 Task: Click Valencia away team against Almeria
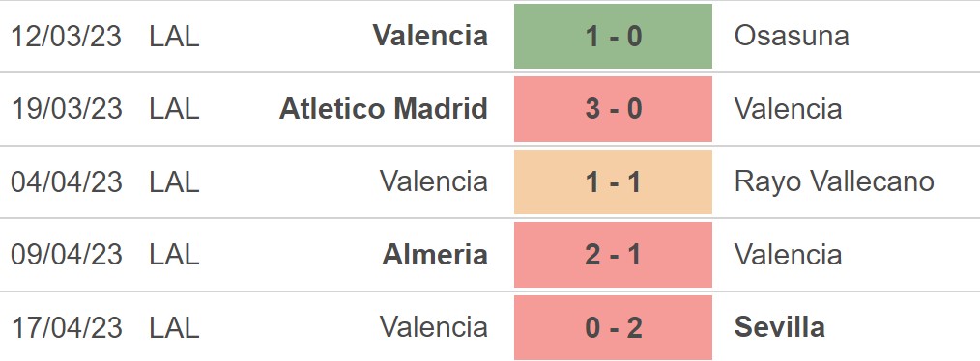(788, 255)
